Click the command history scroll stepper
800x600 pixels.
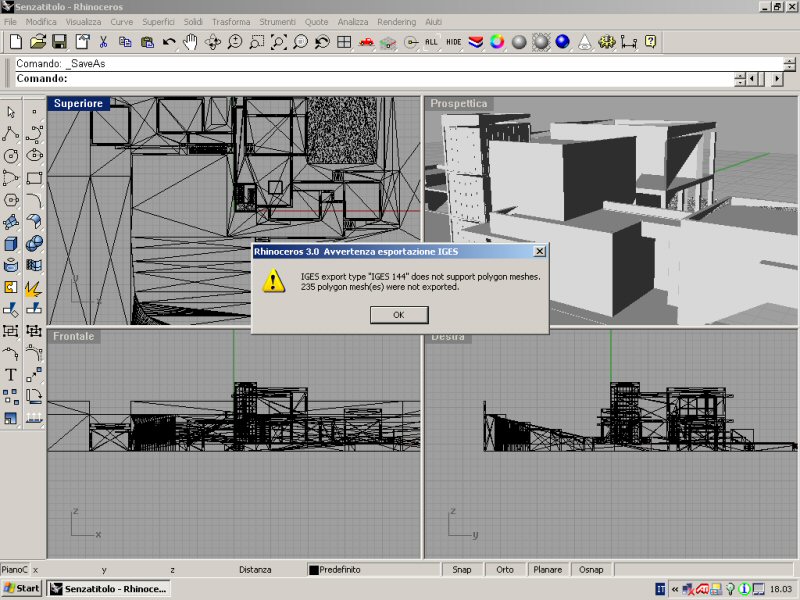tap(789, 64)
